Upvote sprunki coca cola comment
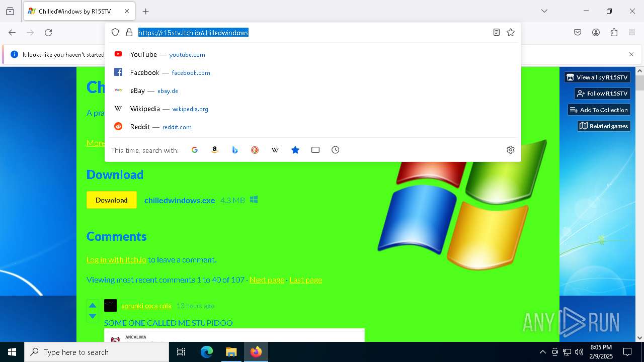 93,305
